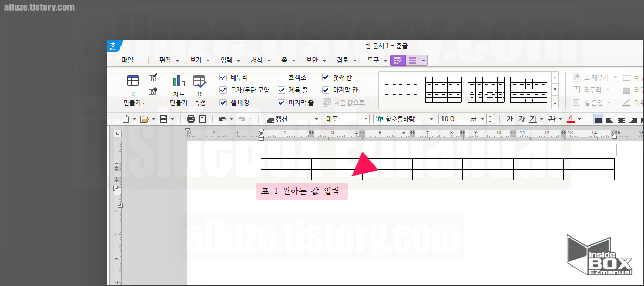Click the 10.0 font size field
This screenshot has width=644, height=286.
tap(454, 119)
